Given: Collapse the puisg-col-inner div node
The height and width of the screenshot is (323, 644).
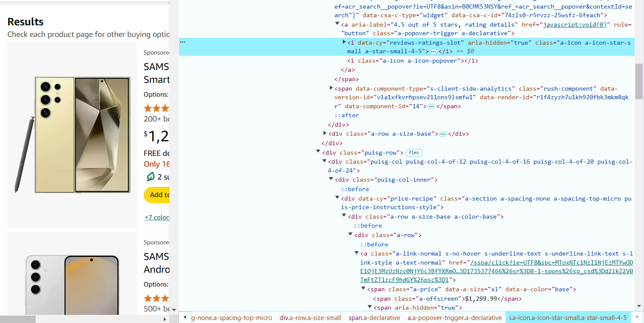Looking at the screenshot, I should click(331, 179).
